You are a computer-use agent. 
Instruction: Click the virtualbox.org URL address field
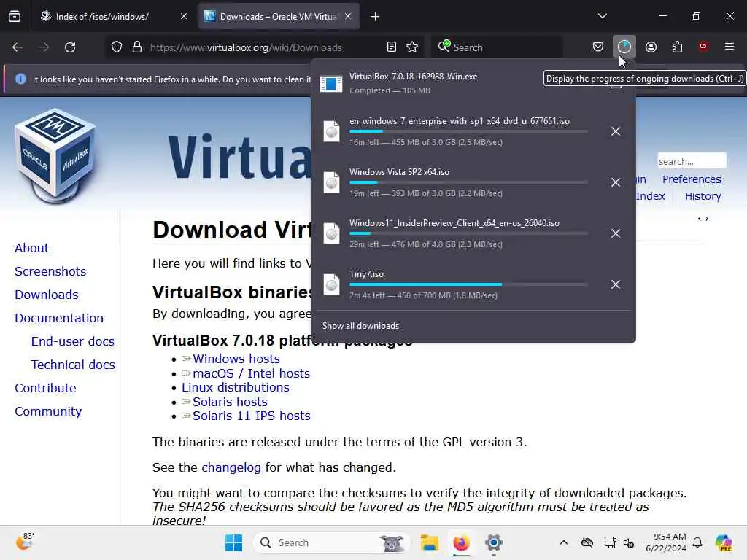coord(246,47)
